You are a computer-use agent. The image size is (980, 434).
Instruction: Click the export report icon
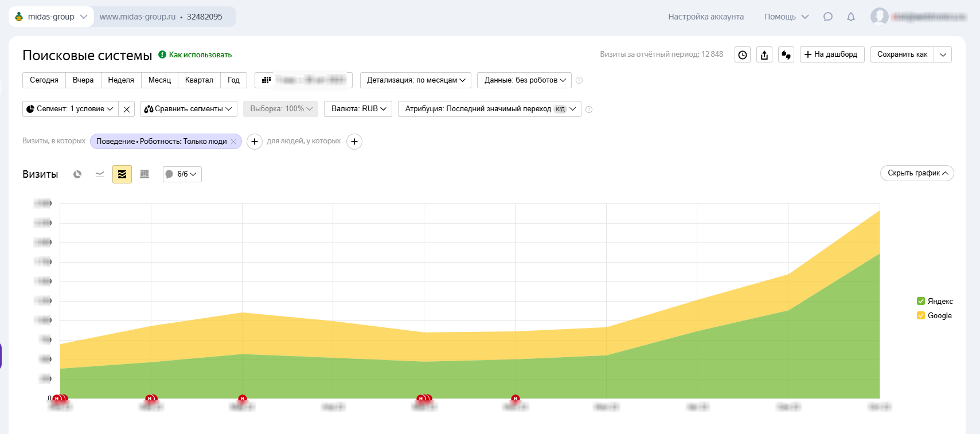point(764,55)
